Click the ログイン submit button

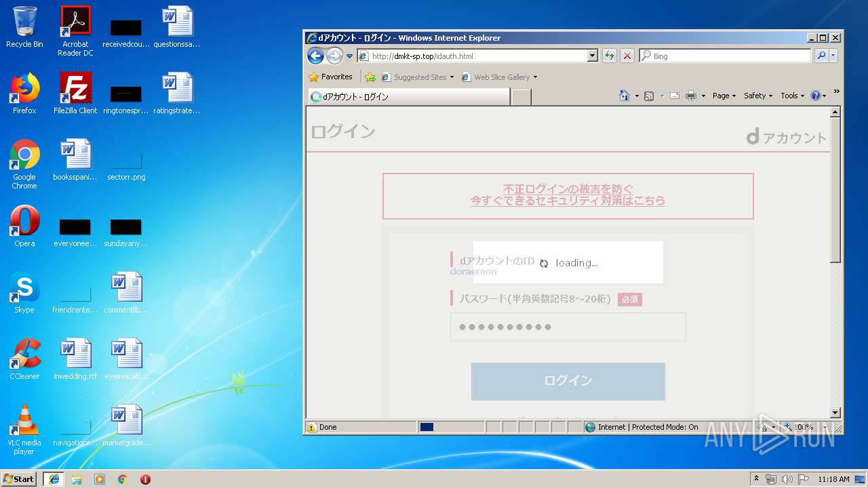tap(568, 381)
